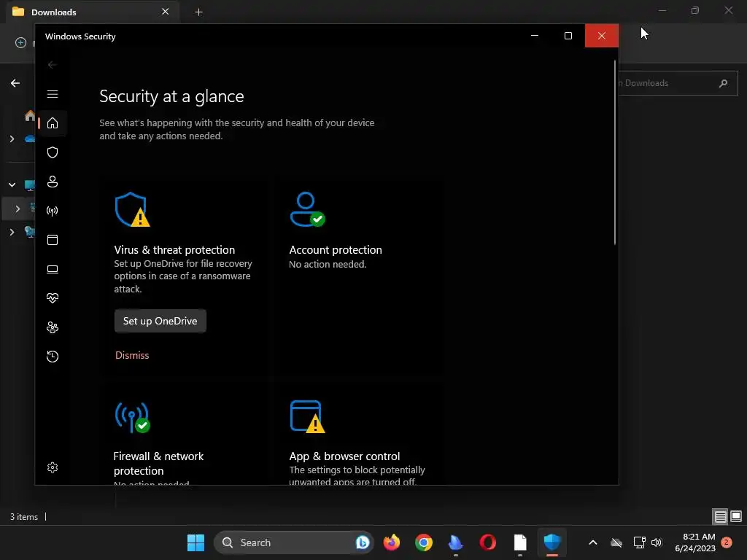The width and height of the screenshot is (747, 560).
Task: Expand the highlighted drive node under This PC
Action: (x=18, y=209)
